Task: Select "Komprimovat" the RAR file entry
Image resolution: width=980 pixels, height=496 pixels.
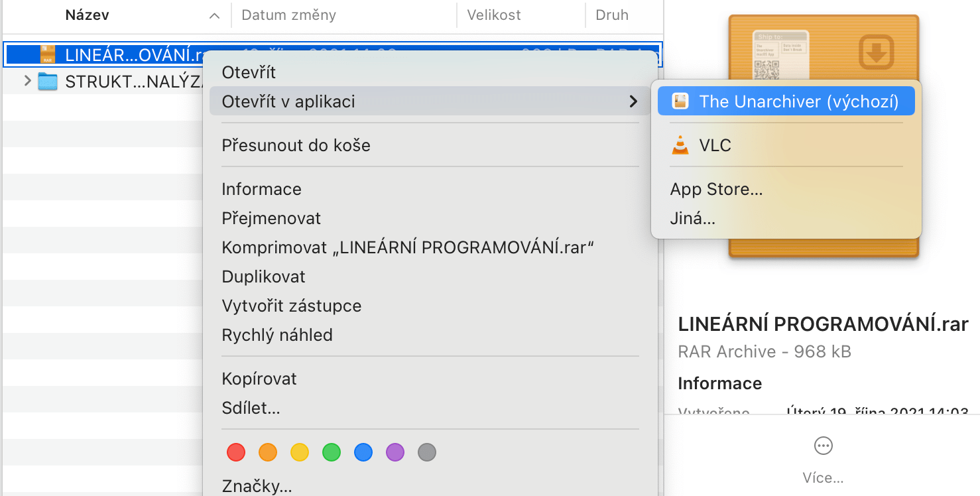Action: tap(407, 248)
